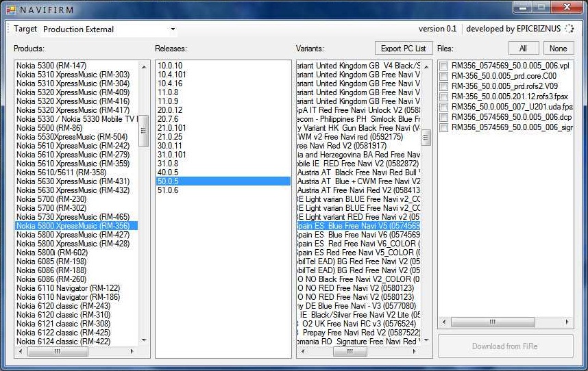
Task: Select release 30.0.11
Action: (223, 146)
